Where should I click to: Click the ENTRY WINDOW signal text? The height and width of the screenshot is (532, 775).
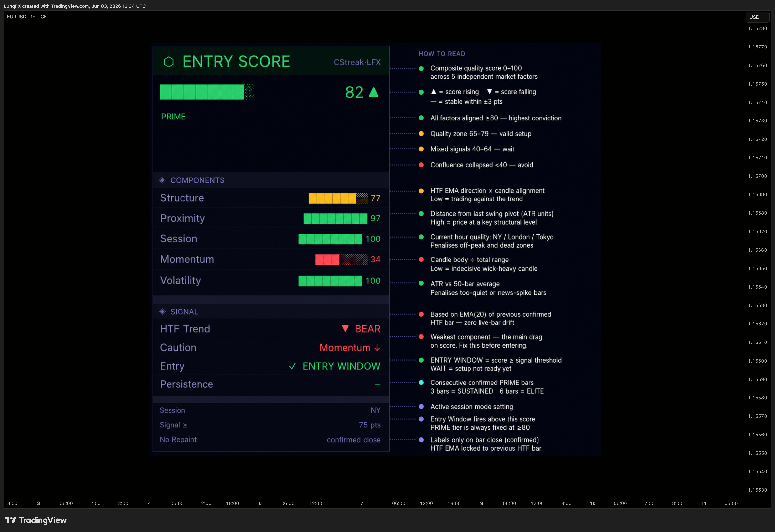(x=341, y=366)
